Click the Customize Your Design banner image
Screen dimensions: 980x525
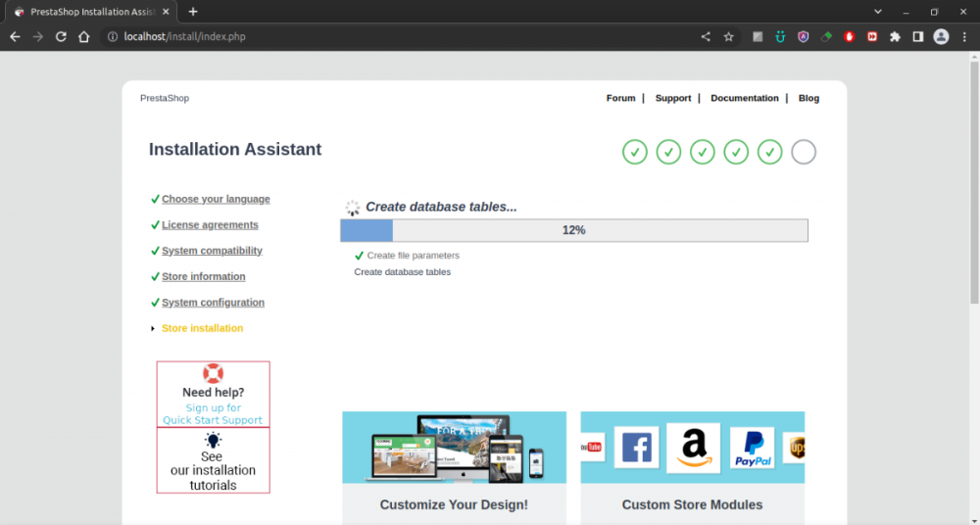pos(454,447)
